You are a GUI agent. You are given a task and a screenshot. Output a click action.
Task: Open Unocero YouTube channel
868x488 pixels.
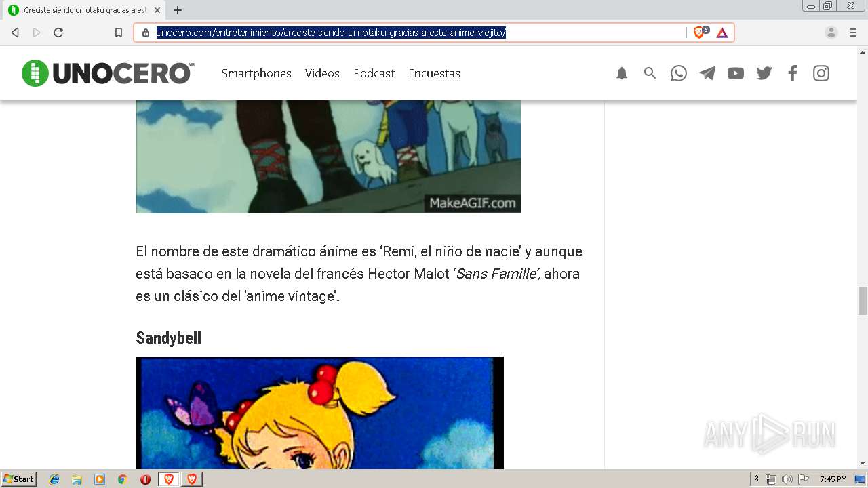click(x=736, y=73)
